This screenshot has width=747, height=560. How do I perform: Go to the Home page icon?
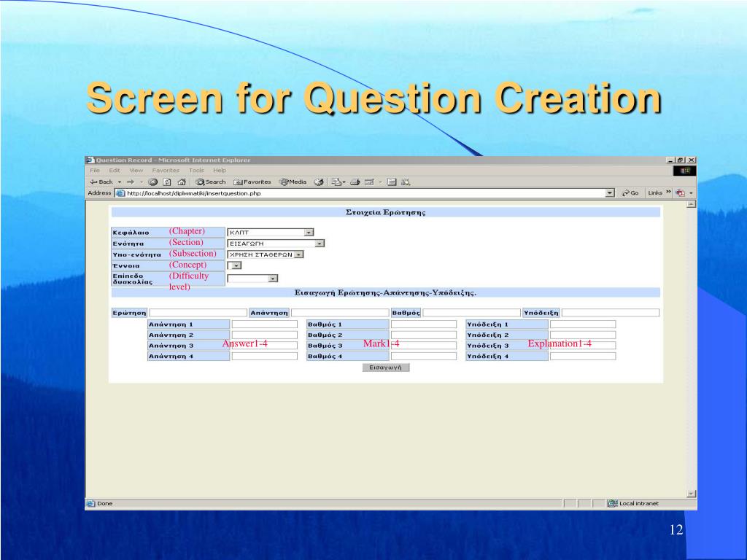coord(182,182)
